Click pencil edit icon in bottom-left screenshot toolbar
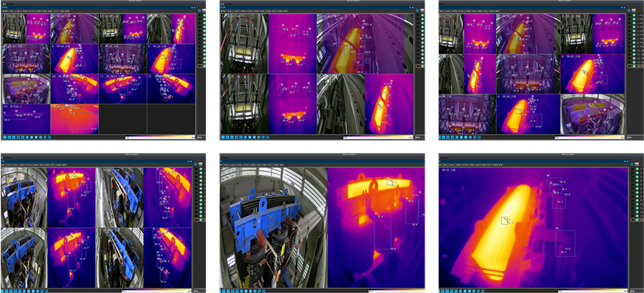 point(42,291)
